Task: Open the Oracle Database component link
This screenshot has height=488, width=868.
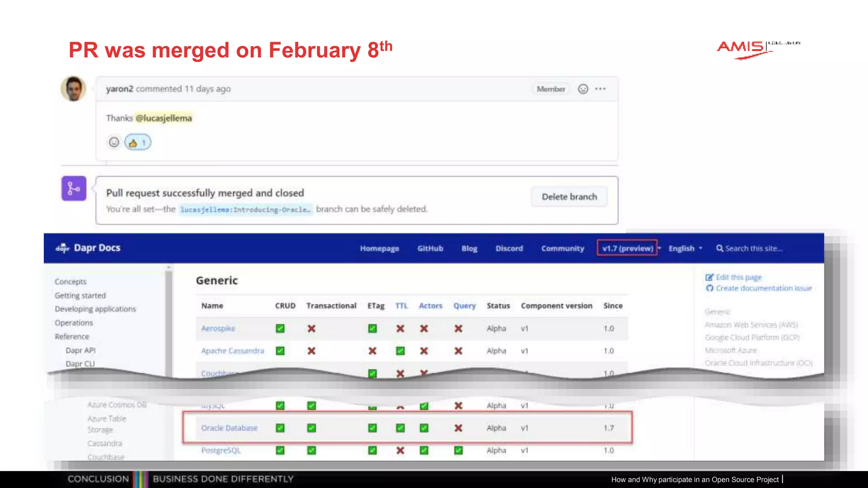Action: point(229,428)
